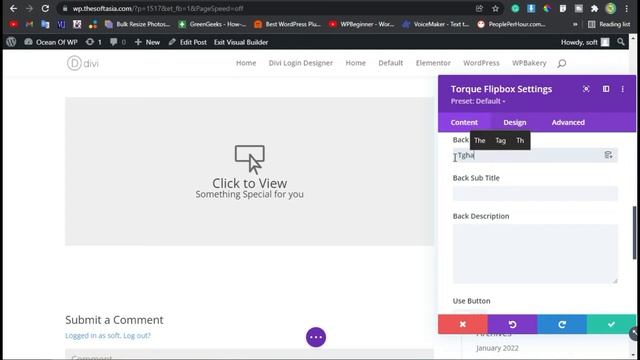640x360 pixels.
Task: Redo the change in settings
Action: tap(562, 324)
